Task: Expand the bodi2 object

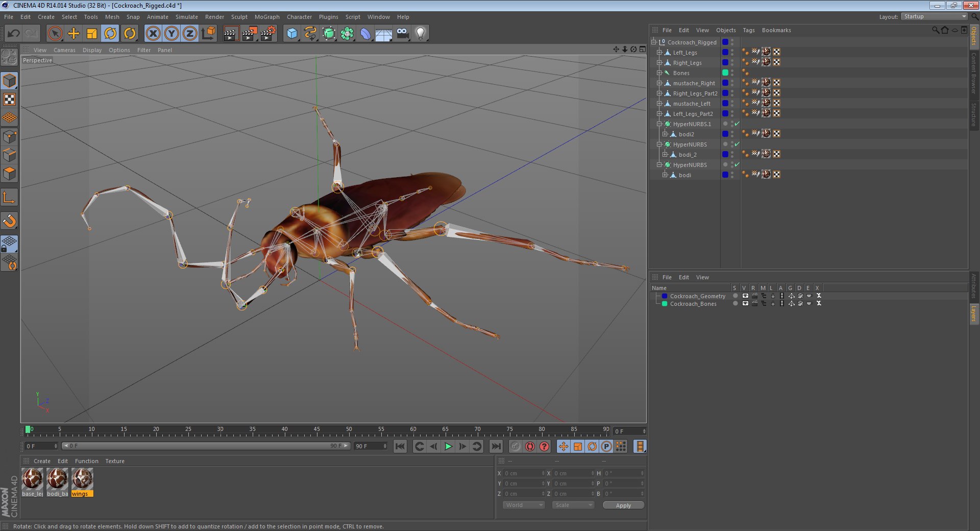Action: [x=665, y=134]
